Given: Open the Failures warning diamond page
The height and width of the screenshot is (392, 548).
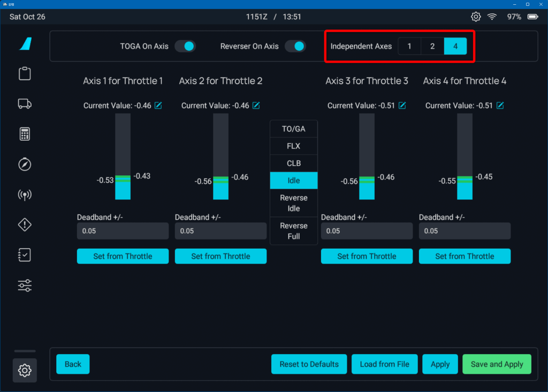Looking at the screenshot, I should [x=25, y=225].
